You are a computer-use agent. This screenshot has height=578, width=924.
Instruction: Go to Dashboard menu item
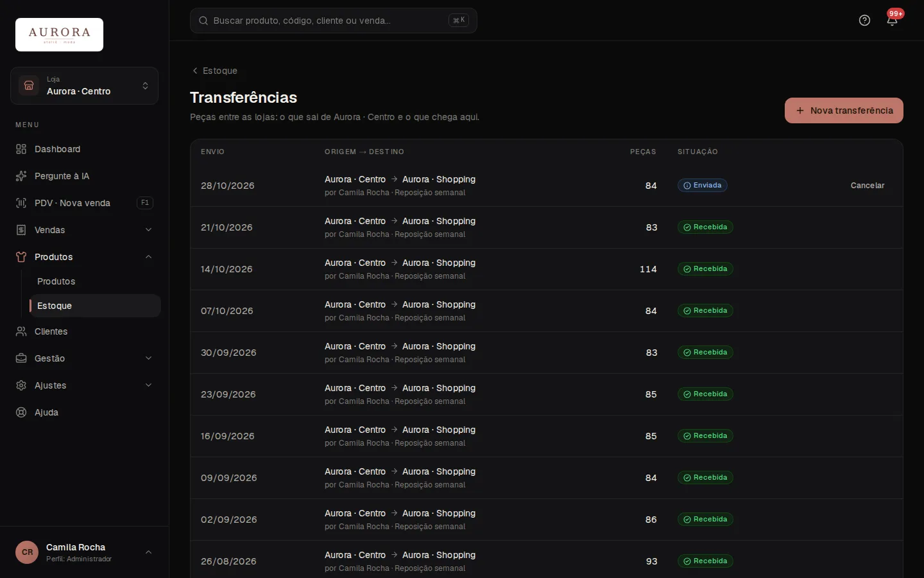tap(84, 149)
